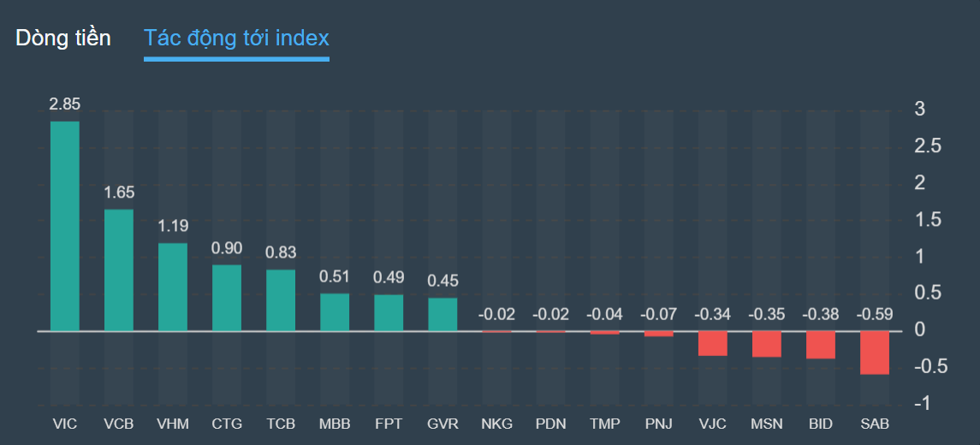Click the NKG ticker label
This screenshot has height=445, width=980.
[496, 424]
